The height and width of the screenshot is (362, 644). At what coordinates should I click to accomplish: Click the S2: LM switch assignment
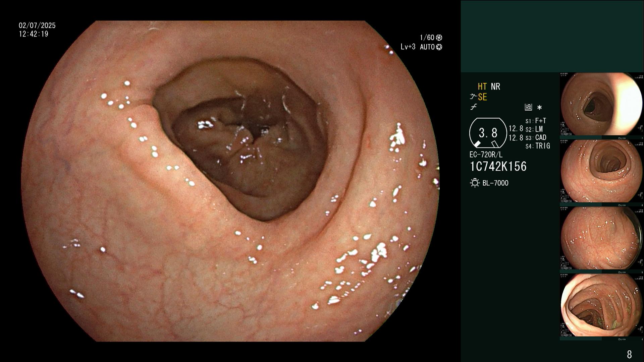pyautogui.click(x=534, y=129)
